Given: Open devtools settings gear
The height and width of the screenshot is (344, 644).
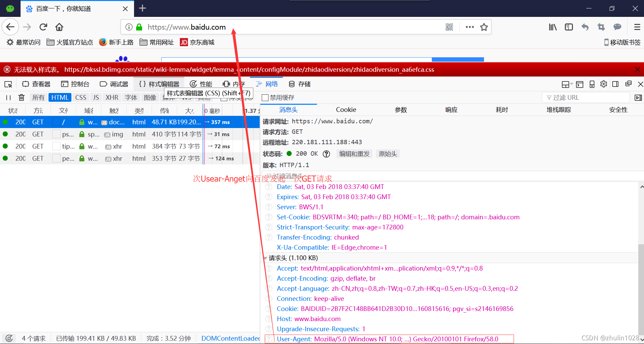Looking at the screenshot, I should coord(604,84).
